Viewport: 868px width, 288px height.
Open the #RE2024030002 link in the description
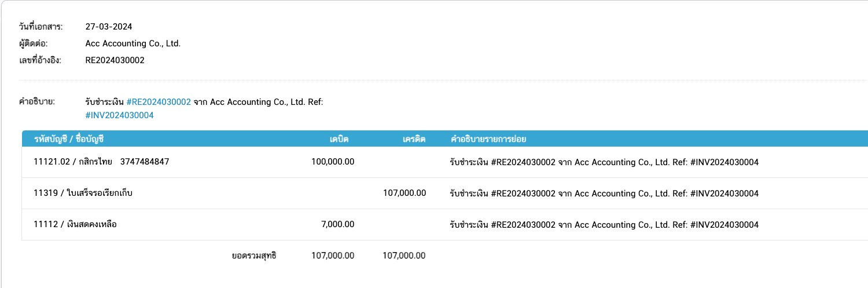tap(159, 102)
